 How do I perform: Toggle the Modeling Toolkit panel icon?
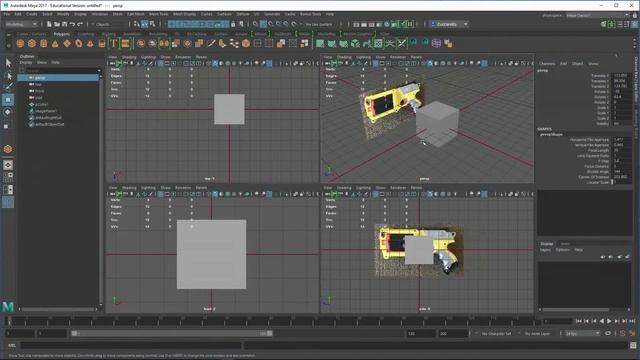coord(604,24)
